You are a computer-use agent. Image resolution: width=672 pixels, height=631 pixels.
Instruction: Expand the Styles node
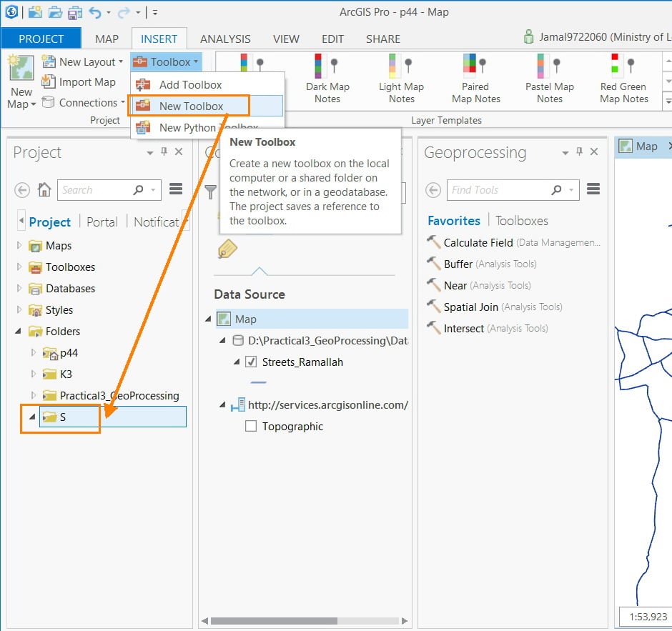19,309
